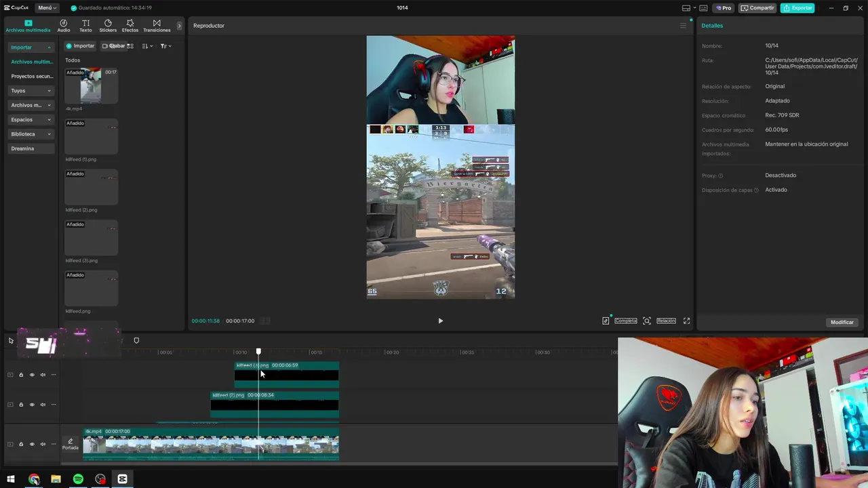Screen dimensions: 868x488
Task: Switch media grid view layout
Action: [x=130, y=46]
